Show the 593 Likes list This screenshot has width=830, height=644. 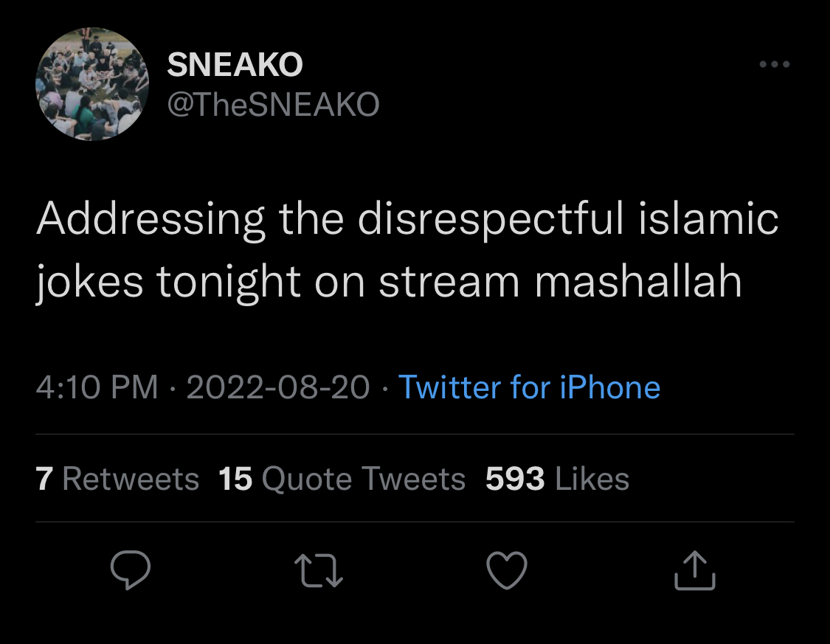click(557, 479)
